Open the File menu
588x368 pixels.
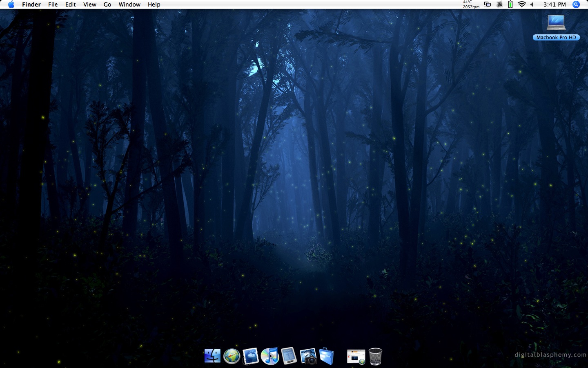pos(53,4)
